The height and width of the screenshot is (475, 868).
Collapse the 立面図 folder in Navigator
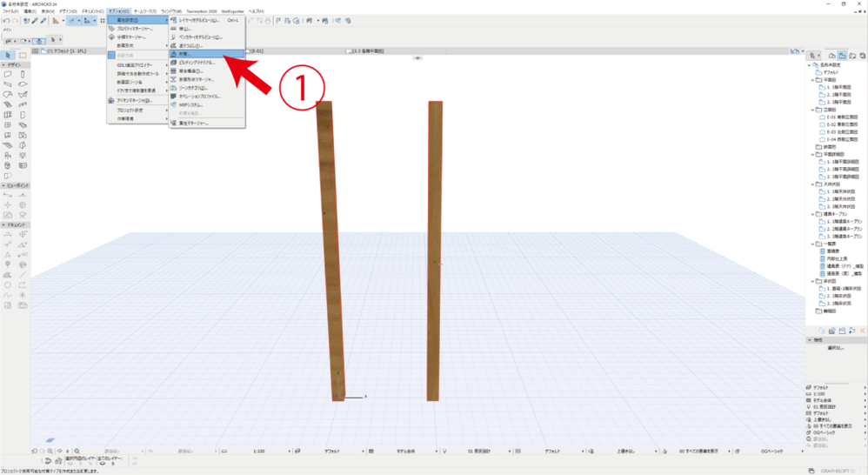[x=812, y=110]
